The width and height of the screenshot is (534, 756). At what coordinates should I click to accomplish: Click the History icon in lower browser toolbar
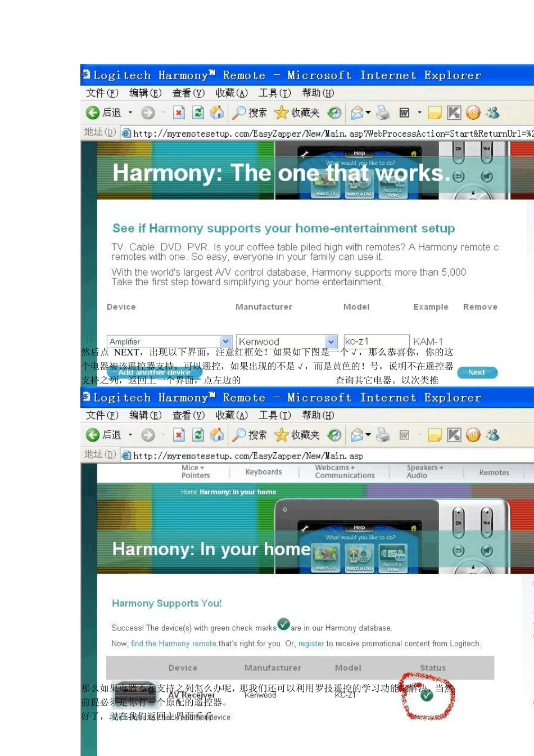[334, 435]
